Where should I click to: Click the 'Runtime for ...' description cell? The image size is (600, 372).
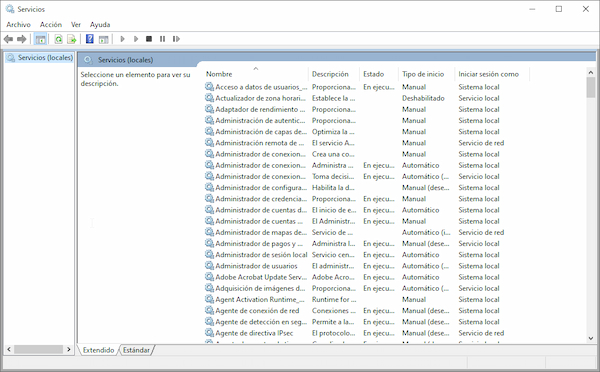click(x=334, y=299)
